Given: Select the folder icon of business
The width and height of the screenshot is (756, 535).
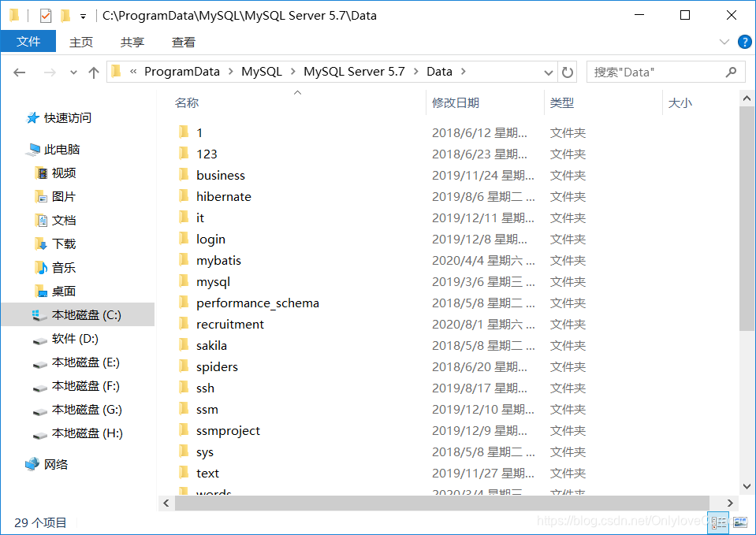Looking at the screenshot, I should (184, 174).
